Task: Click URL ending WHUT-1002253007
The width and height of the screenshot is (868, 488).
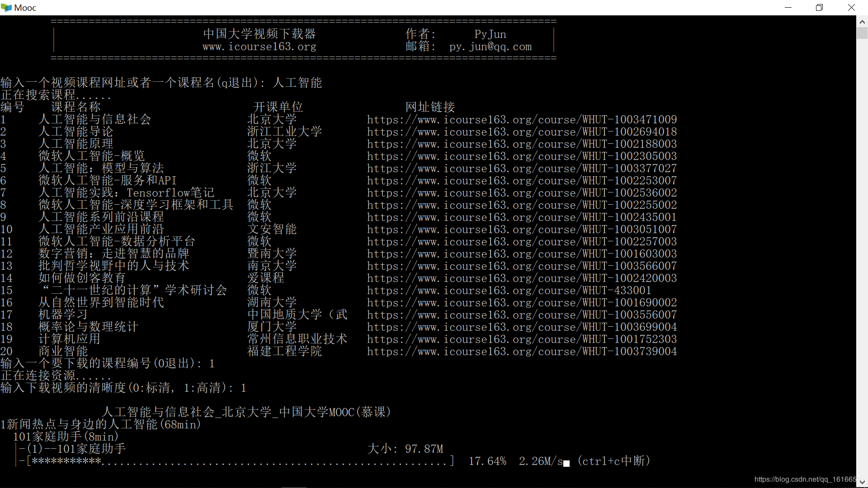Action: [x=522, y=181]
